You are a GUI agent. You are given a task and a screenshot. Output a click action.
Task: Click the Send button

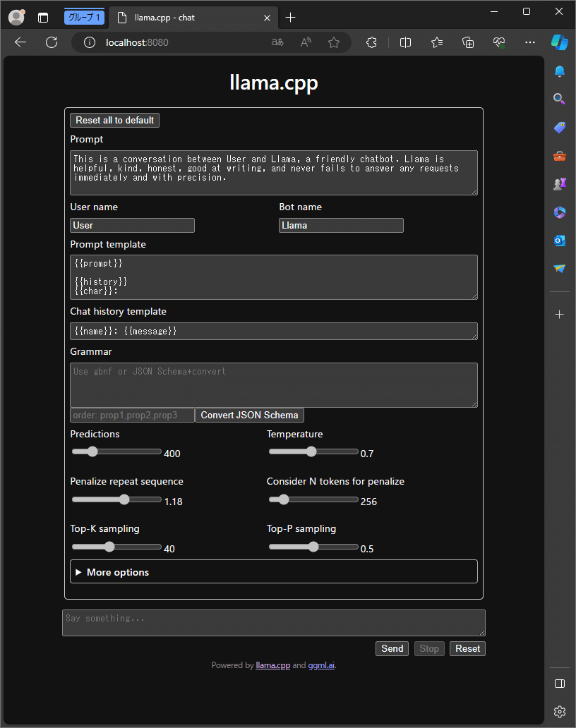tap(392, 648)
